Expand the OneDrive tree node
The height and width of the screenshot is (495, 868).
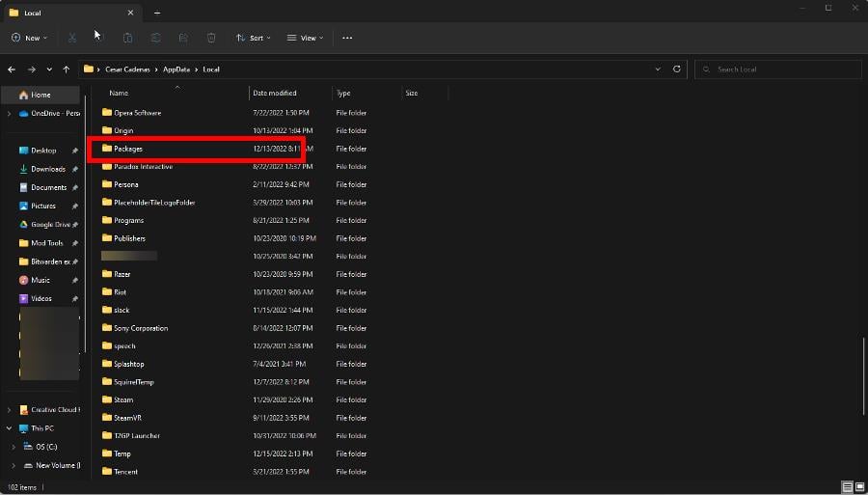(x=9, y=114)
